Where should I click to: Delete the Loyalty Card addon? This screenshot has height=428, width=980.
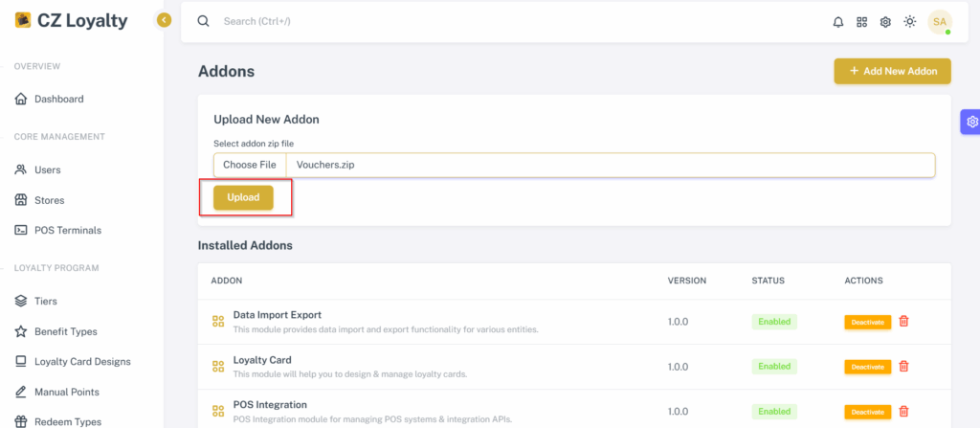(903, 366)
